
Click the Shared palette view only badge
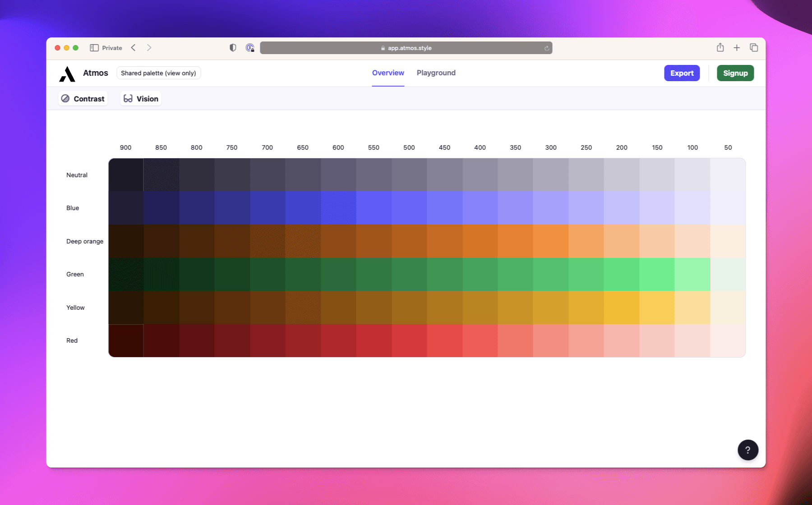click(158, 73)
